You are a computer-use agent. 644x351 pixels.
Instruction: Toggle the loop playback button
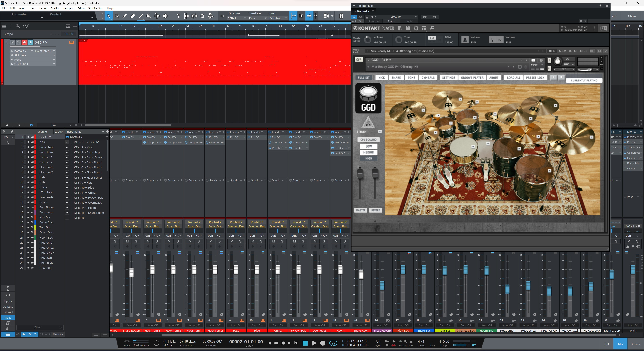[333, 343]
